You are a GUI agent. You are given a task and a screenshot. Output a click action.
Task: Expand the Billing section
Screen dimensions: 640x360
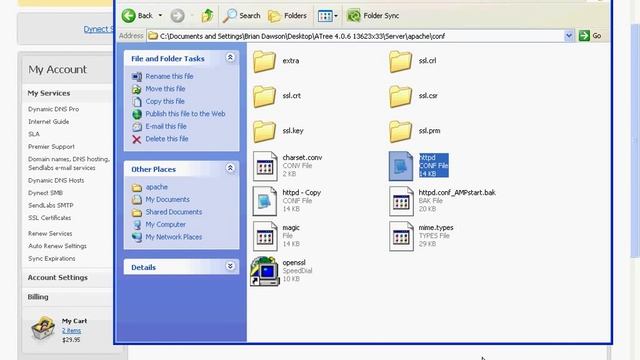click(x=38, y=297)
